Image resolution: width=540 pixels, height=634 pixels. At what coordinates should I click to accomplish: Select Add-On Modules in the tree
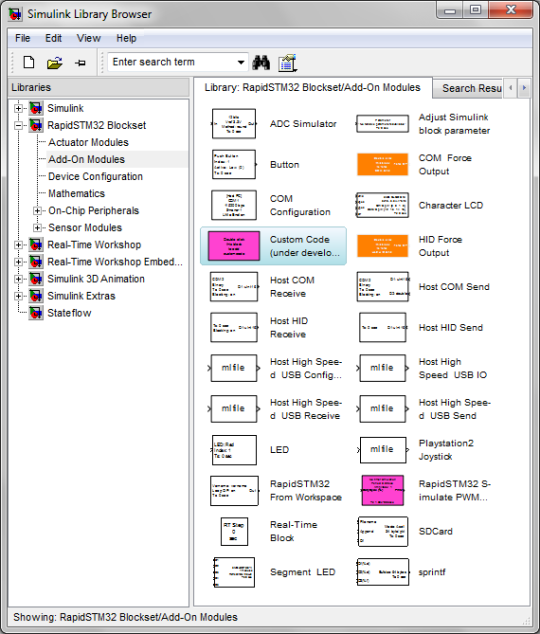86,159
